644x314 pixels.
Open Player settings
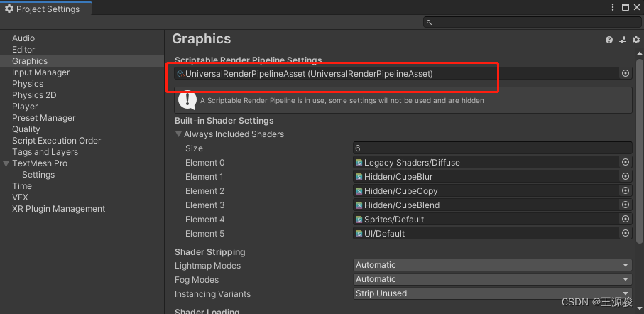point(25,107)
